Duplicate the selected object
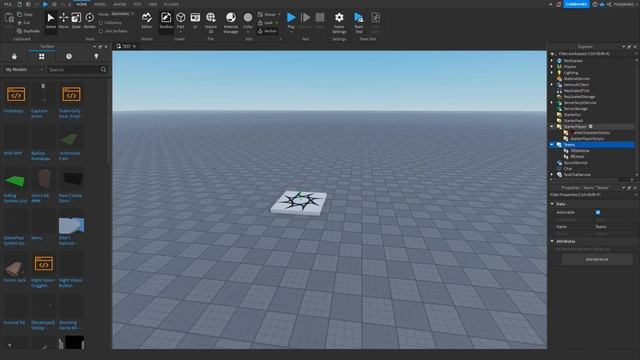This screenshot has width=640, height=360. [29, 31]
